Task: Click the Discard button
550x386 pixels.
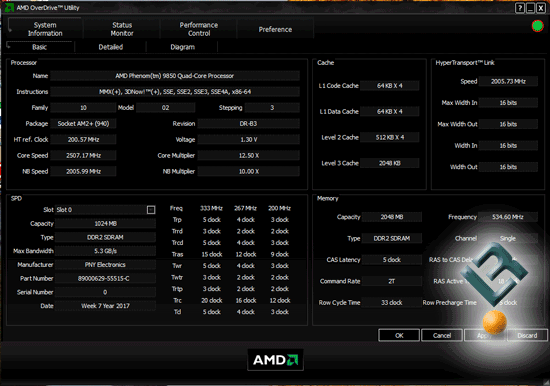Action: click(527, 335)
